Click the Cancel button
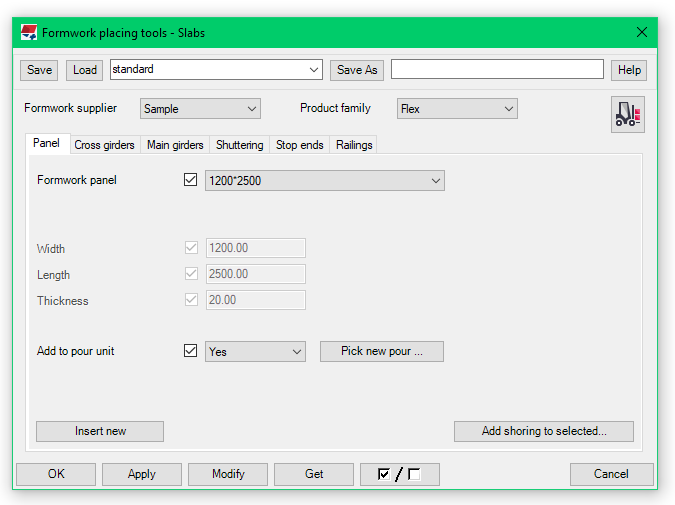The height and width of the screenshot is (505, 675). tap(612, 474)
